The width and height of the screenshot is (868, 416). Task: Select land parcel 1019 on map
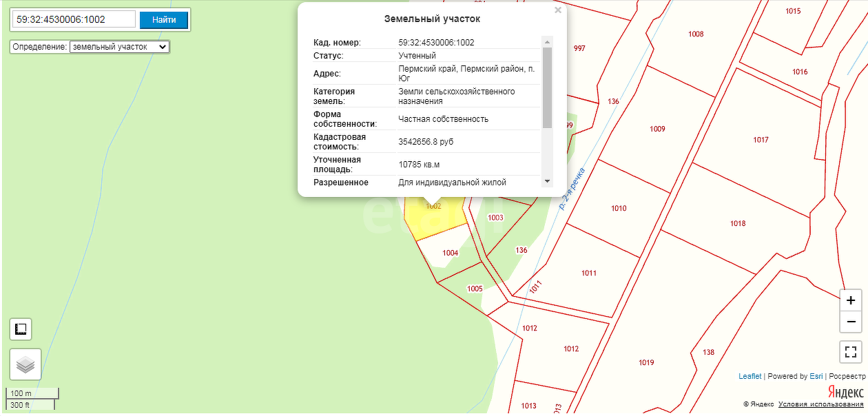click(x=646, y=362)
